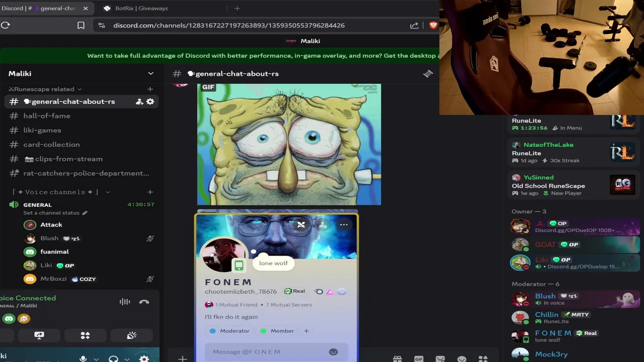This screenshot has width=644, height=362.
Task: Click Moderator role on profile
Action: (229, 331)
